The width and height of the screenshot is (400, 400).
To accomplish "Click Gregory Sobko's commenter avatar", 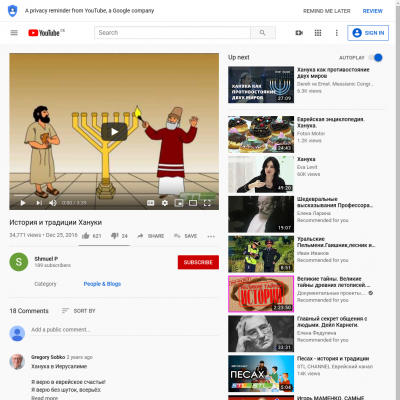I will pyautogui.click(x=17, y=362).
